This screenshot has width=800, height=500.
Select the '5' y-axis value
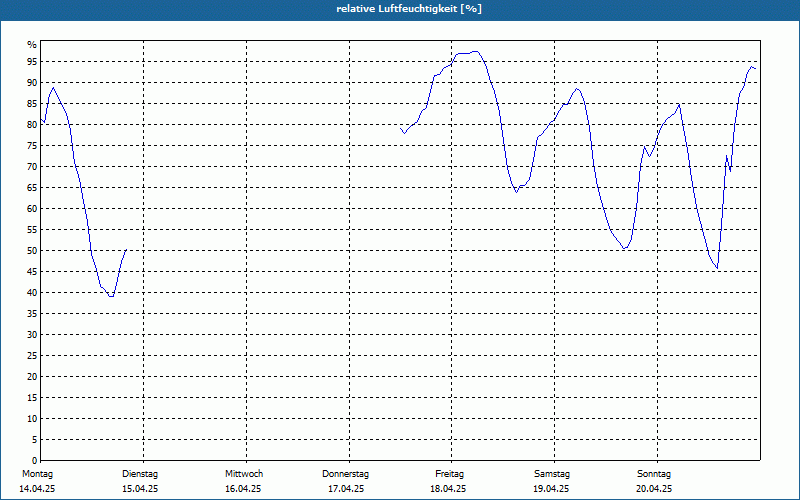point(34,440)
